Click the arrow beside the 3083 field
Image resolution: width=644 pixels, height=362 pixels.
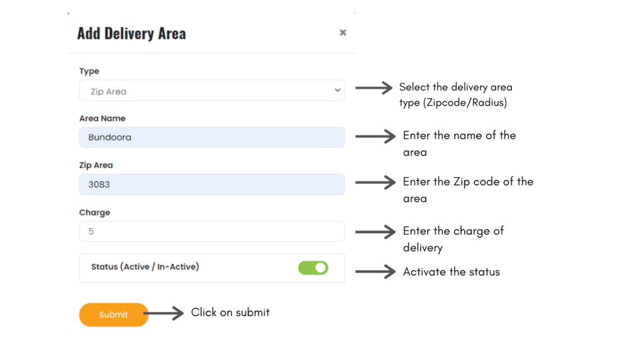pos(375,182)
